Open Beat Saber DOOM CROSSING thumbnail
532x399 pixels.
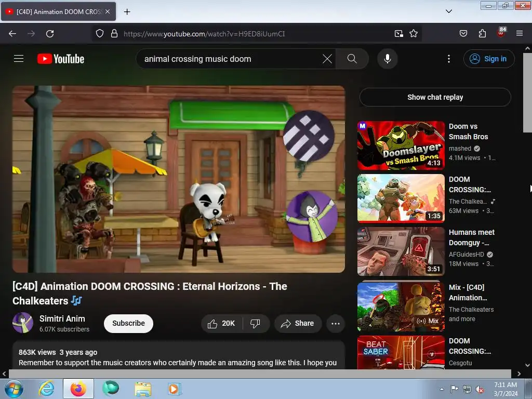401,353
